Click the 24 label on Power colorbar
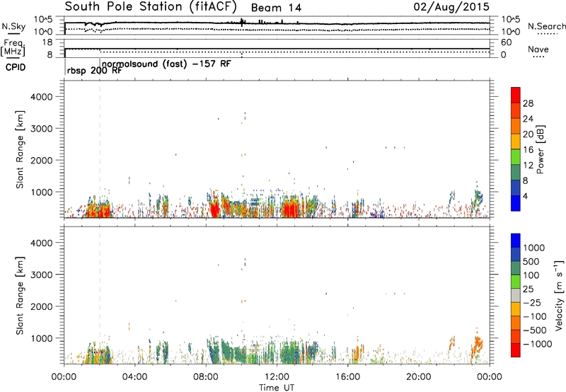 (528, 119)
